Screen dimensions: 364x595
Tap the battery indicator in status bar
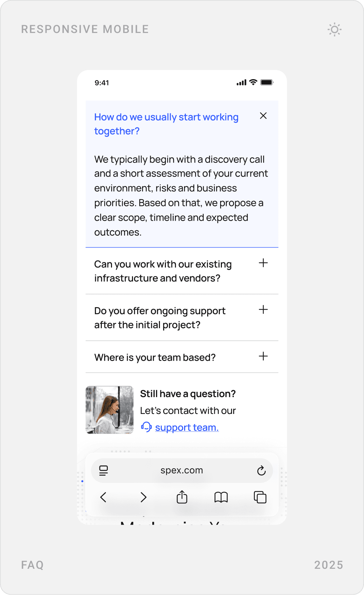[267, 82]
